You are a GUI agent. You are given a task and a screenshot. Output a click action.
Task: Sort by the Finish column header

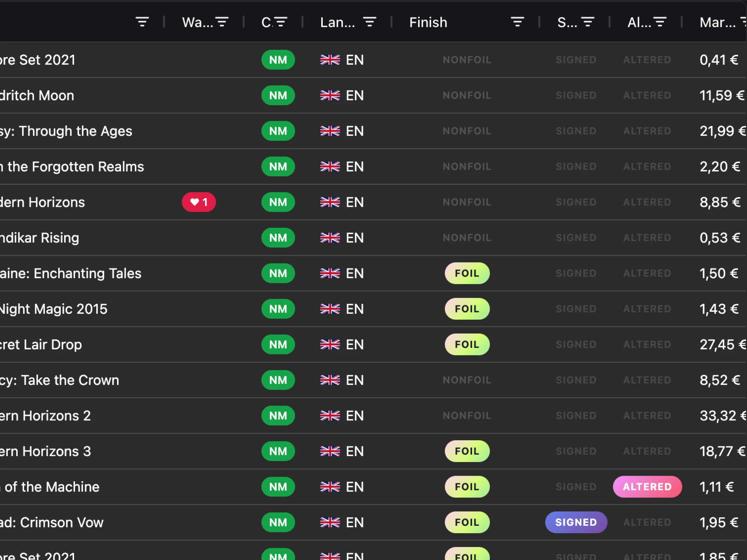click(428, 22)
